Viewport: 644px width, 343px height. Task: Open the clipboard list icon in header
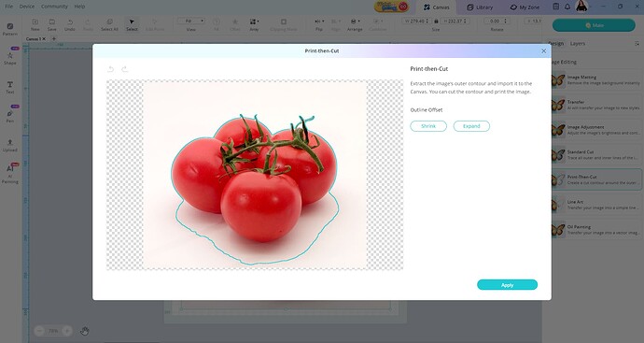point(555,7)
